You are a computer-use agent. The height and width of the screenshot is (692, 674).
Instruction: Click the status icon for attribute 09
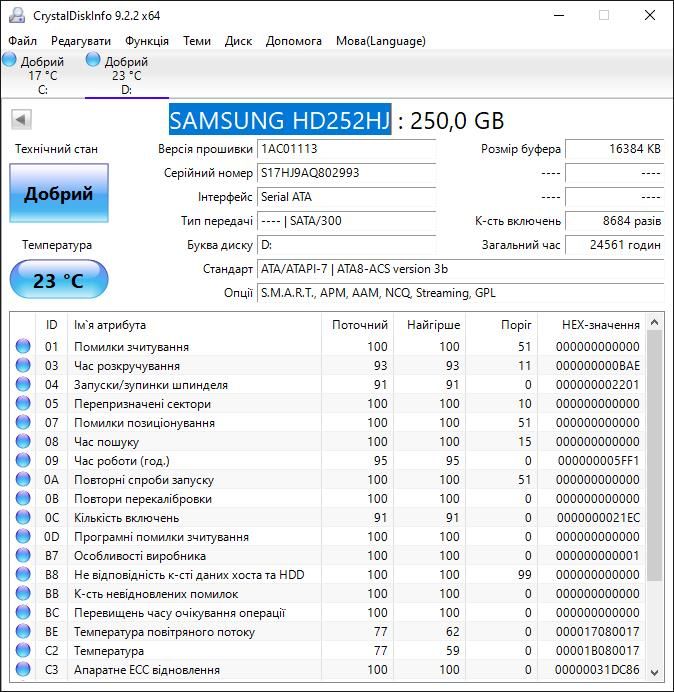23,460
